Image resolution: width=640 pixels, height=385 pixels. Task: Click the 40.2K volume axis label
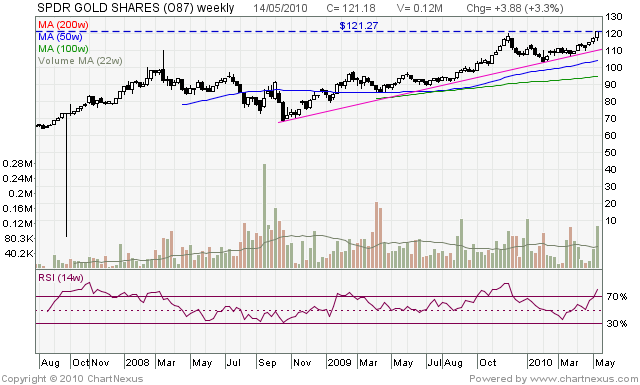click(19, 254)
